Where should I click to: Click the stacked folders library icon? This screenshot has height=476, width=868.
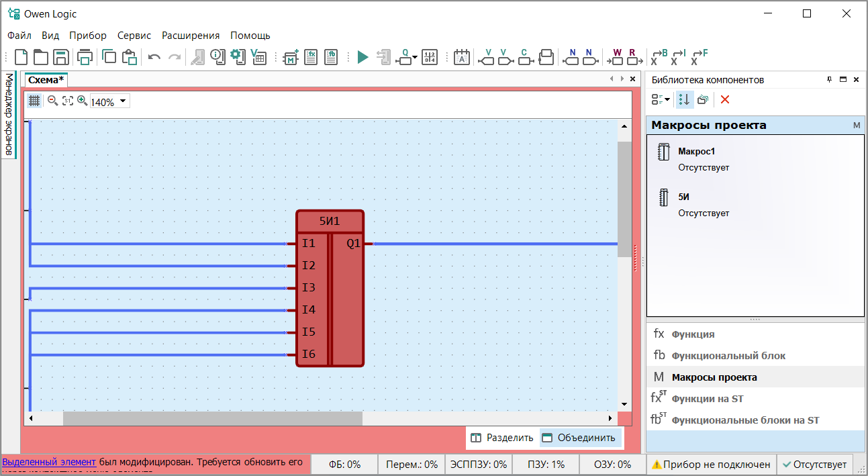point(703,99)
